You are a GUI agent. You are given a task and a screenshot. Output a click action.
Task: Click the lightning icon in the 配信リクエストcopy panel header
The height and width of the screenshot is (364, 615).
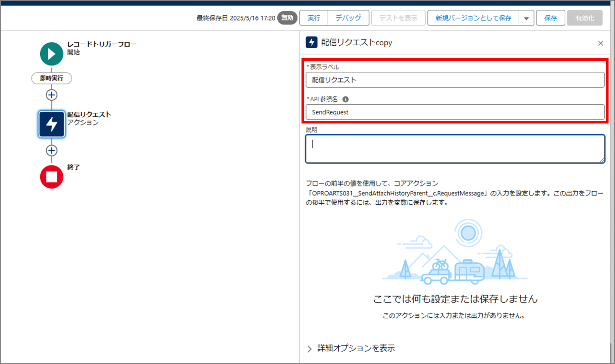point(311,42)
